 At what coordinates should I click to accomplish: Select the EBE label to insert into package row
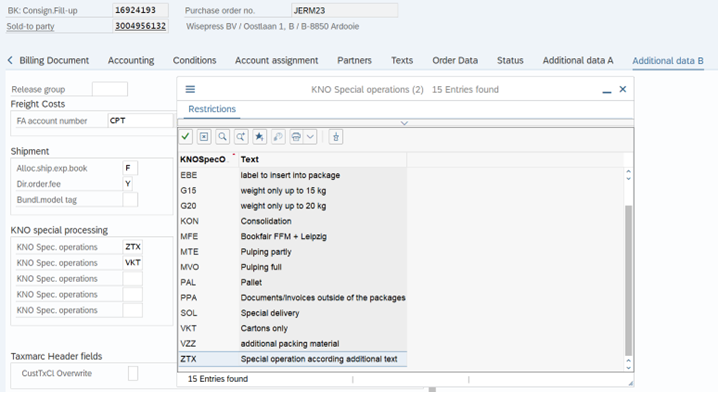tap(293, 175)
